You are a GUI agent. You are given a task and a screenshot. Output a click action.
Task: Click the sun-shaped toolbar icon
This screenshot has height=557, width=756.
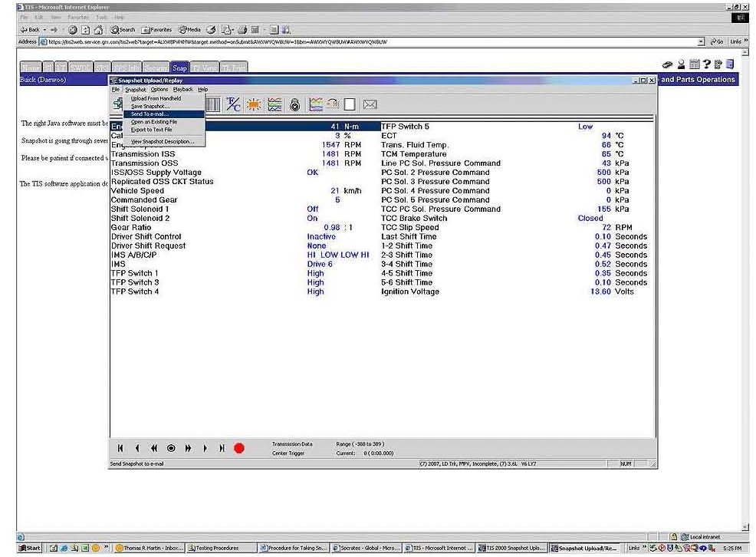click(253, 105)
